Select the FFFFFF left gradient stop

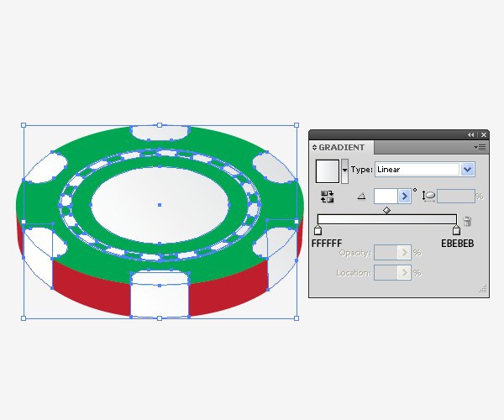pos(318,229)
